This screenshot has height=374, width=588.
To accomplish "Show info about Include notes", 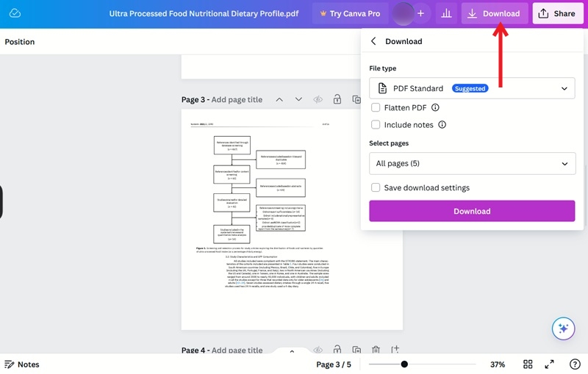I will (x=442, y=124).
